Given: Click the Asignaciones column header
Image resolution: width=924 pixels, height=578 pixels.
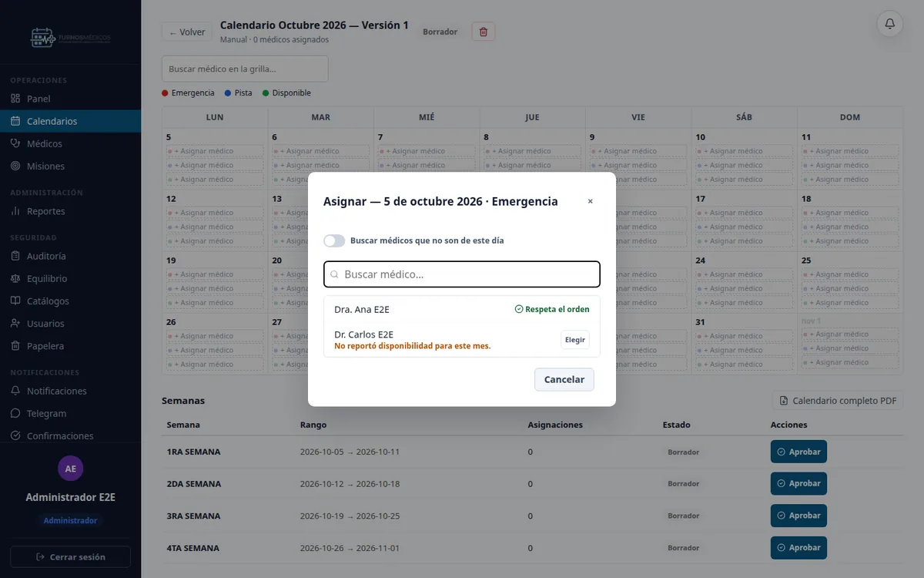Looking at the screenshot, I should click(555, 425).
